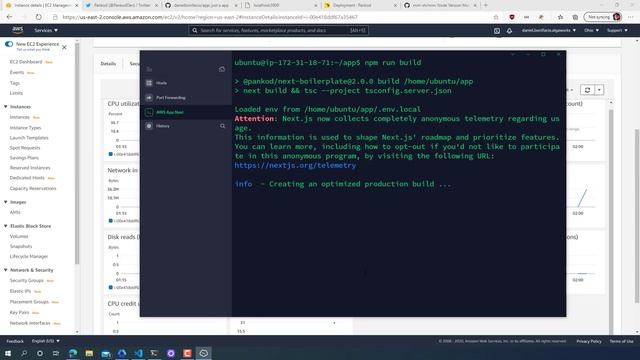This screenshot has height=360, width=640.
Task: Click the Feedback link in footer
Action: [15, 341]
